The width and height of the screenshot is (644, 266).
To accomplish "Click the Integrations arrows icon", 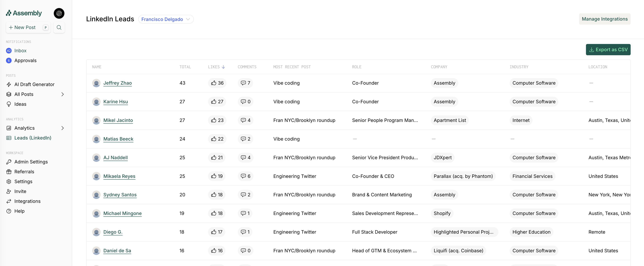I will (x=9, y=201).
